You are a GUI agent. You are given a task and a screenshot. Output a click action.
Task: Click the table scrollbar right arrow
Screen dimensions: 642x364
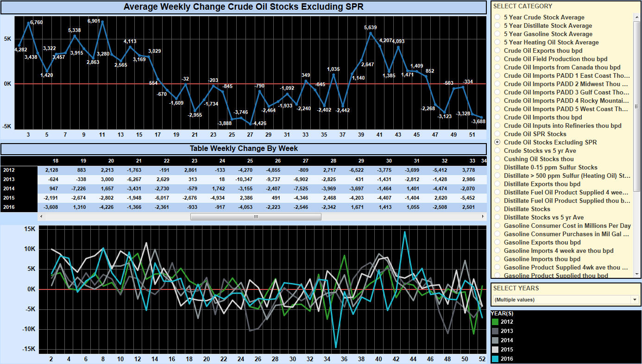point(483,217)
